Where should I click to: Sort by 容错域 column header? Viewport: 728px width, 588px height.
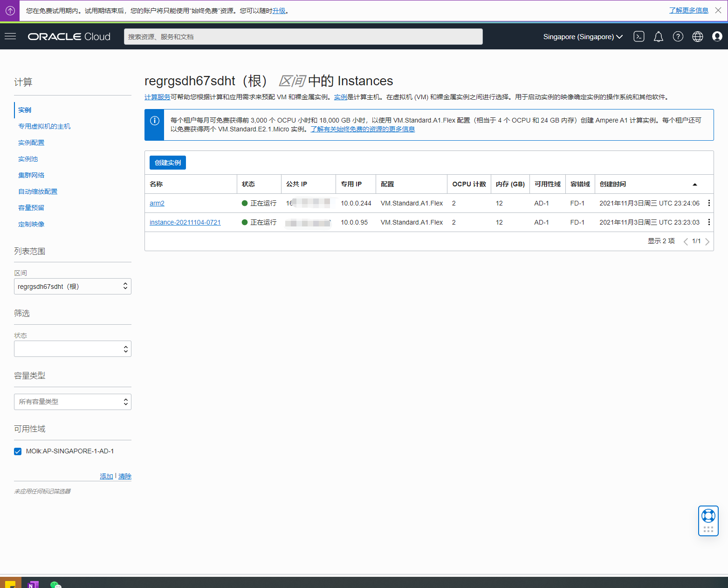[x=580, y=184]
